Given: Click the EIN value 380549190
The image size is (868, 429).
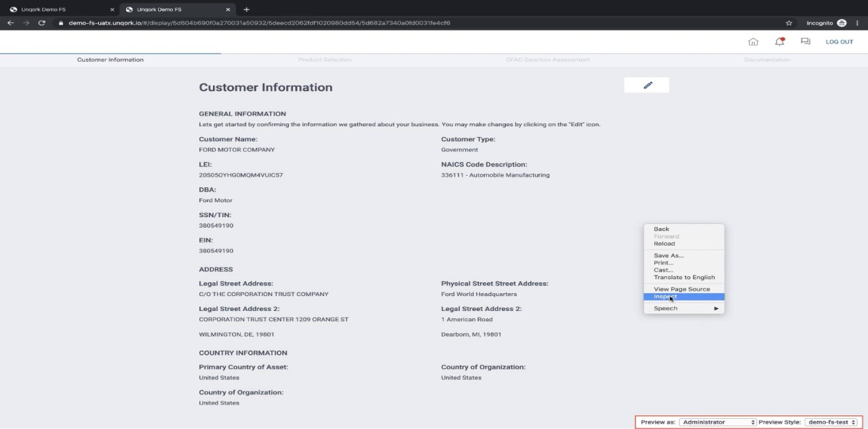Looking at the screenshot, I should [x=216, y=251].
